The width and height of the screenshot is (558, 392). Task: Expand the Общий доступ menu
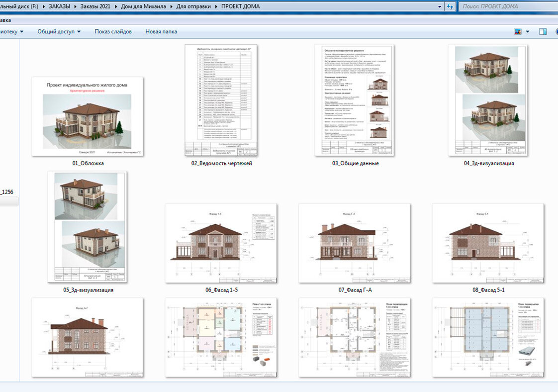(59, 31)
